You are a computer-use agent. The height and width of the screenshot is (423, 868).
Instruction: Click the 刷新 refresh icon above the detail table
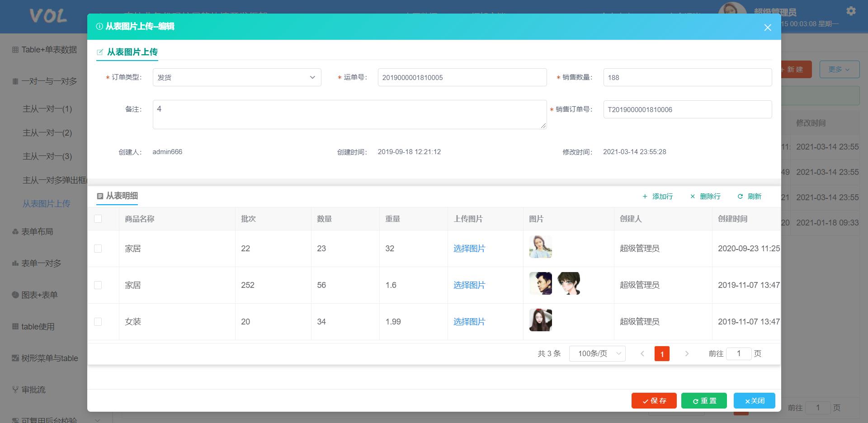point(741,197)
